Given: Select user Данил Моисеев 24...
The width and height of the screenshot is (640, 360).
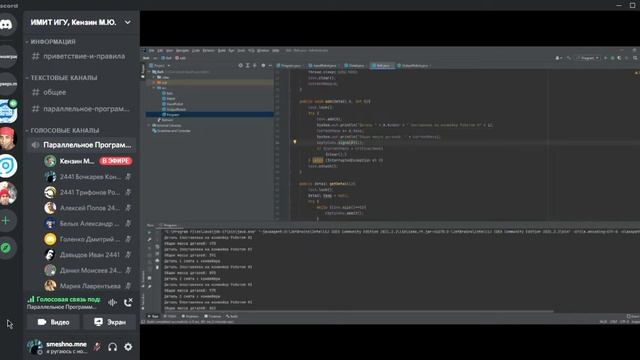Looking at the screenshot, I should (x=88, y=270).
